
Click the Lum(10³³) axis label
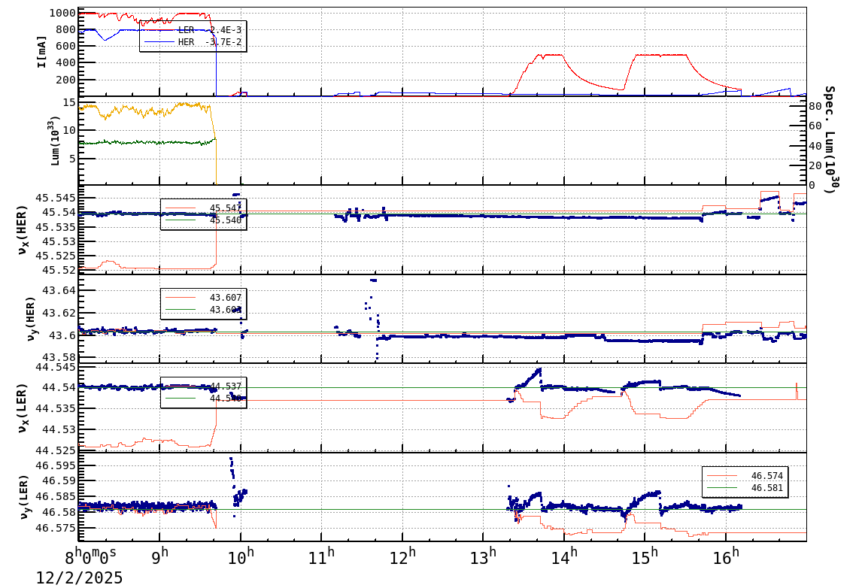click(55, 141)
